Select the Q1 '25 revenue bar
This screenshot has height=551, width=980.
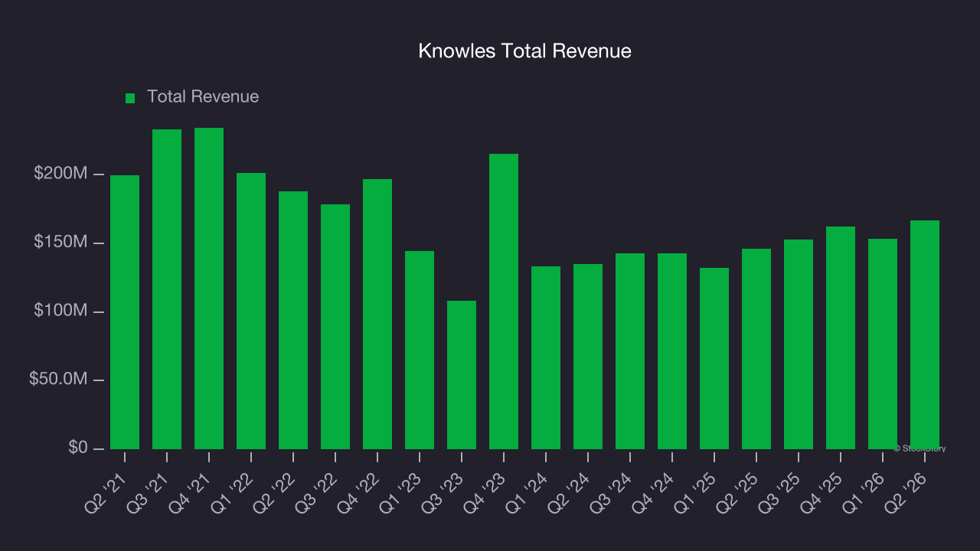714,358
